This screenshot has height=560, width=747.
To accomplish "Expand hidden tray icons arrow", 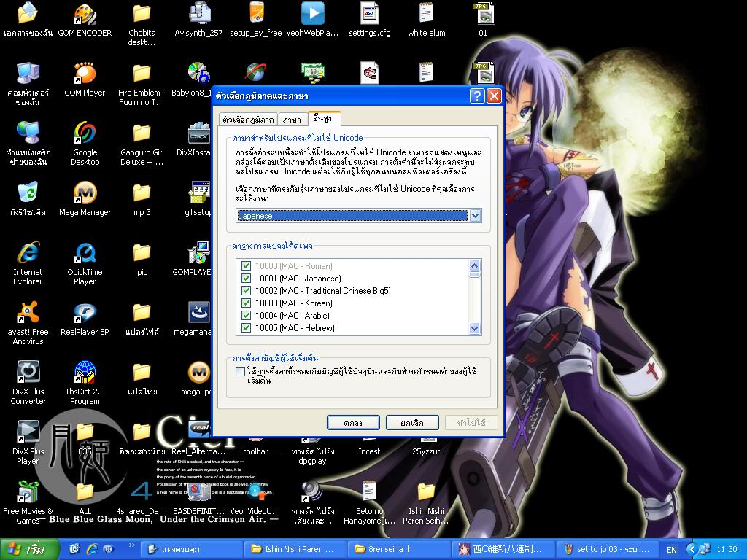I will click(692, 550).
